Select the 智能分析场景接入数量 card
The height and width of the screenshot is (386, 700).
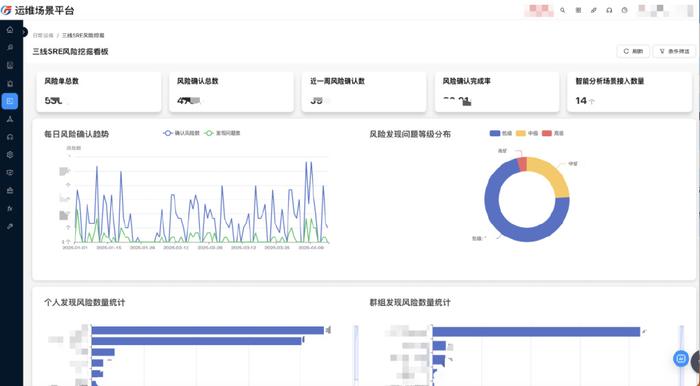click(629, 92)
